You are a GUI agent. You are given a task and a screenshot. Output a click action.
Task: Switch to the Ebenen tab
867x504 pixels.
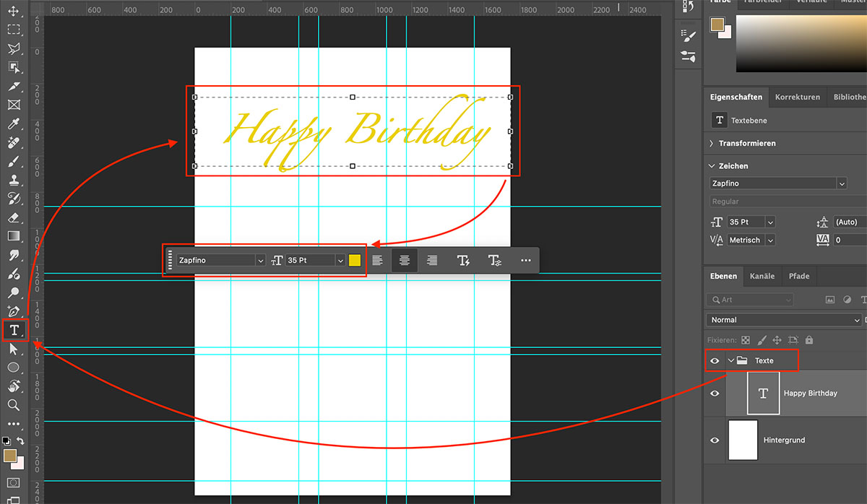pos(723,276)
